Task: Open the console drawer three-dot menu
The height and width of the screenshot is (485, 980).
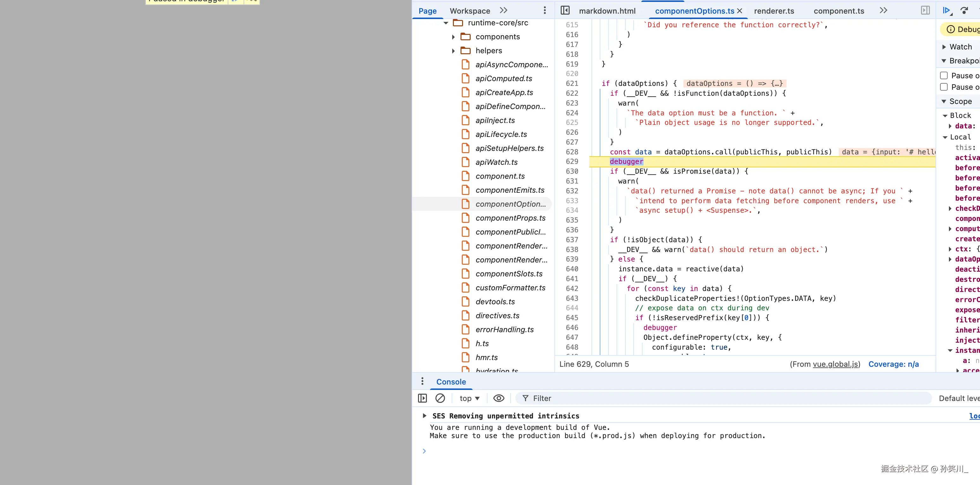Action: coord(422,382)
